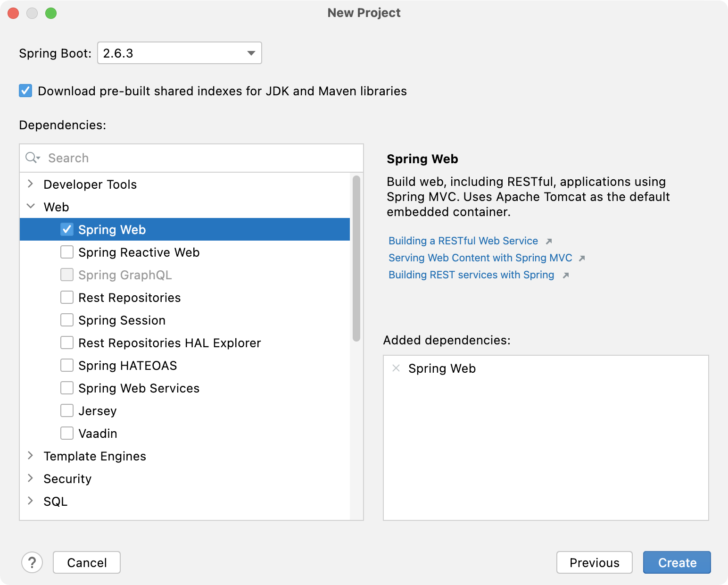728x585 pixels.
Task: Expand the Developer Tools section
Action: [x=31, y=184]
